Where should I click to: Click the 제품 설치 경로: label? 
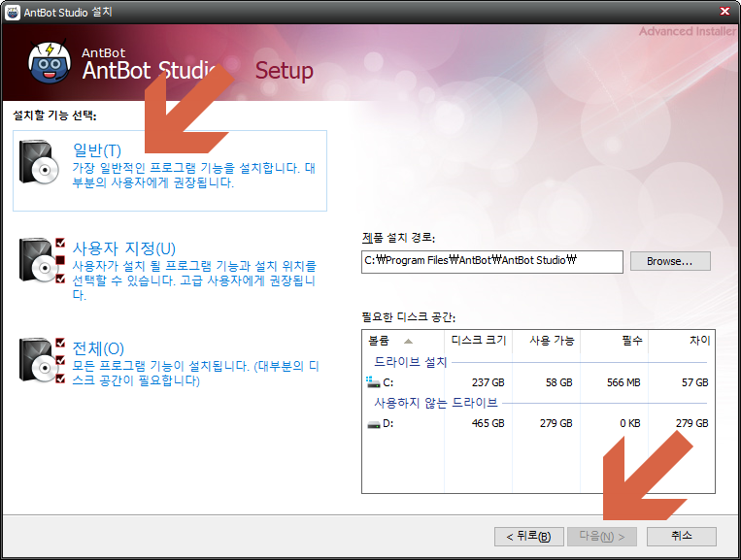pos(398,238)
